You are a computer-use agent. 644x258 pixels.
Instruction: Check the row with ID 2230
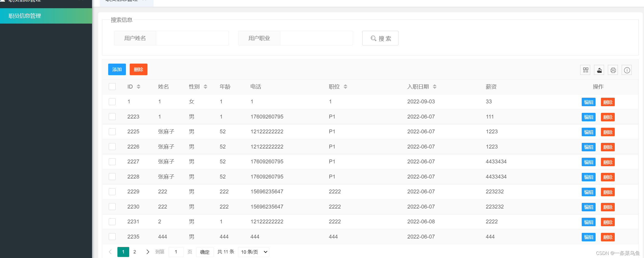112,207
